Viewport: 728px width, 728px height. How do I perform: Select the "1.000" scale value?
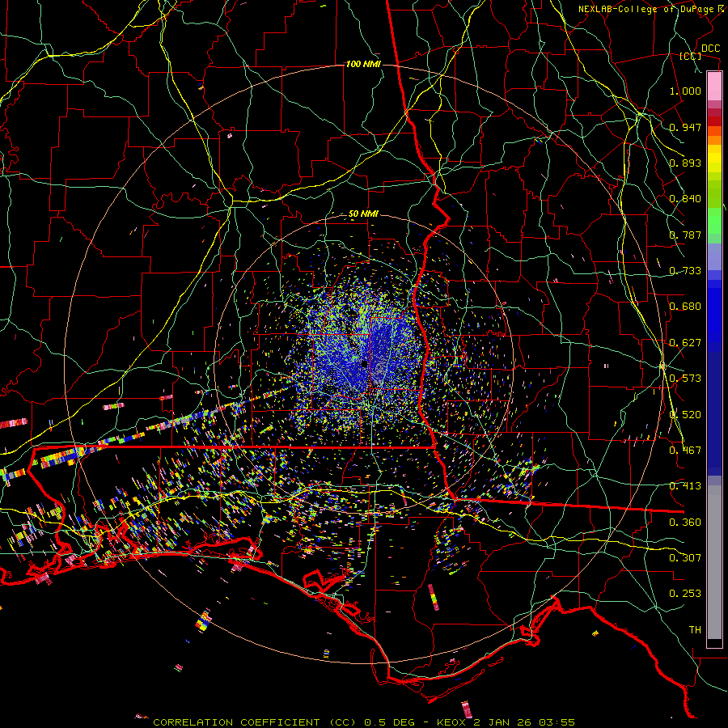[685, 91]
